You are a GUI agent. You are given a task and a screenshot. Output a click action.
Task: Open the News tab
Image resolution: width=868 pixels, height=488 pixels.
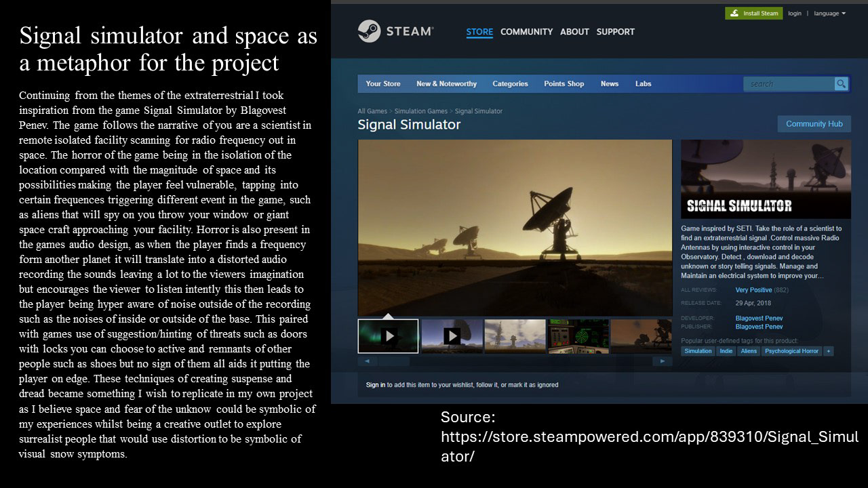[610, 84]
